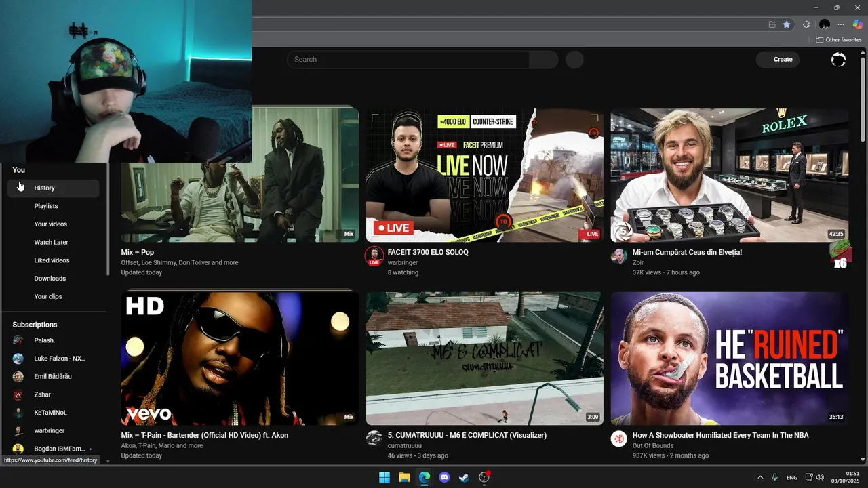This screenshot has height=488, width=868.
Task: Open Emil Bădărău channel avatar in subscriptions
Action: tap(18, 377)
